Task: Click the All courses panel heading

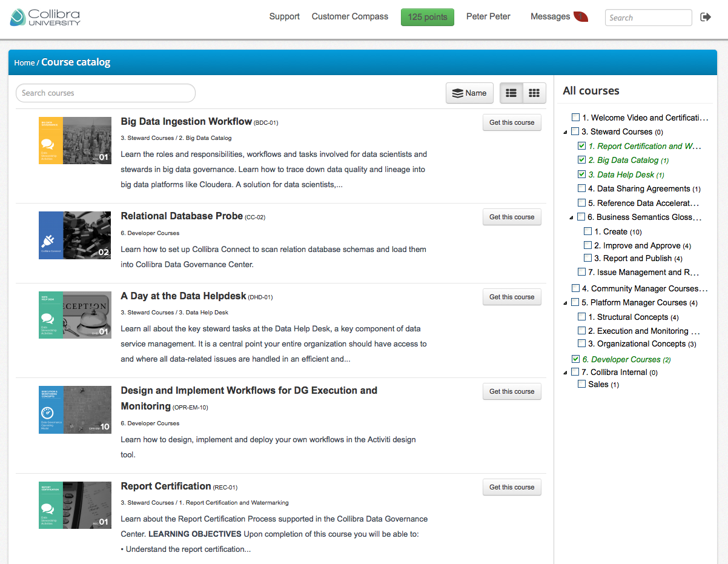Action: pos(591,91)
